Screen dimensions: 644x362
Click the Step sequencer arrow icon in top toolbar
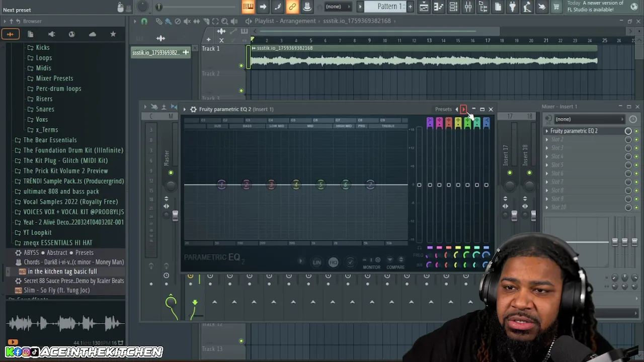[x=263, y=7]
